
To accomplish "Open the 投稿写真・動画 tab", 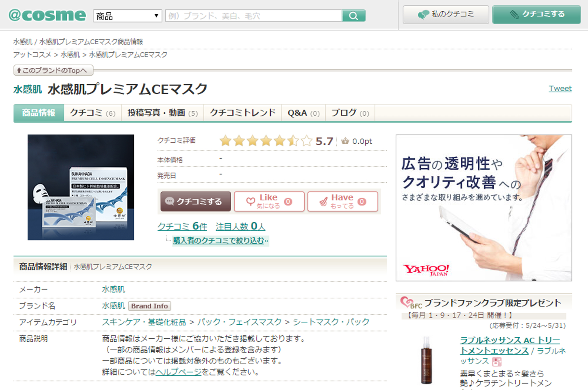I will (x=162, y=113).
